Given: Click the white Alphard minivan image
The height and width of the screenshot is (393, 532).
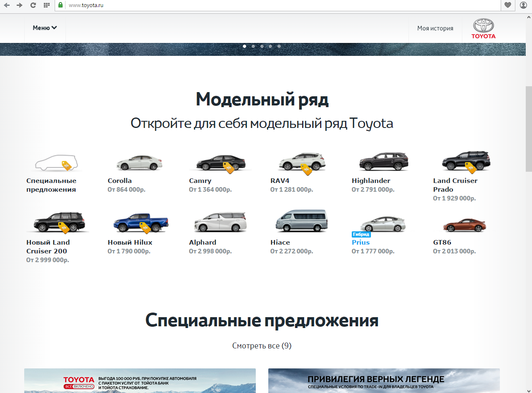Looking at the screenshot, I should (220, 223).
